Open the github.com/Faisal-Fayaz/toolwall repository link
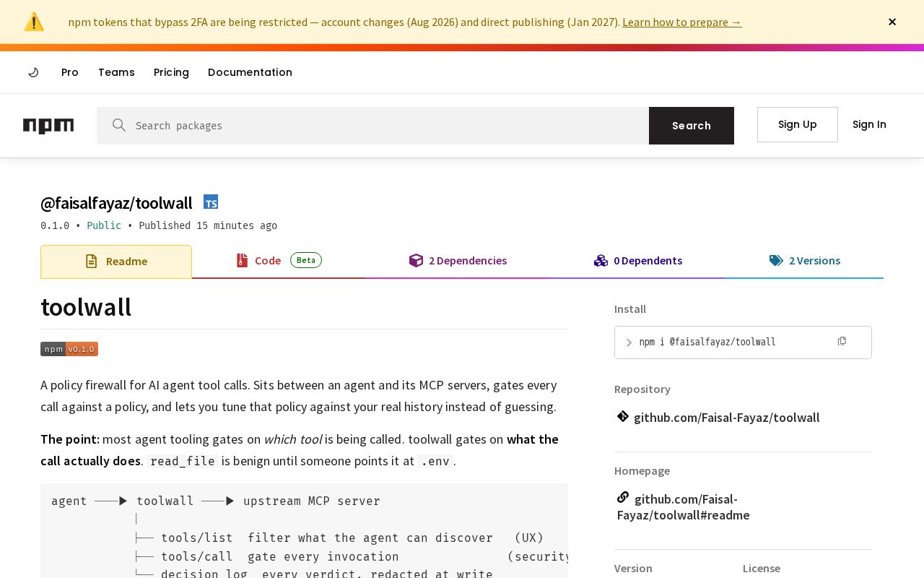Image resolution: width=924 pixels, height=578 pixels. (x=726, y=418)
